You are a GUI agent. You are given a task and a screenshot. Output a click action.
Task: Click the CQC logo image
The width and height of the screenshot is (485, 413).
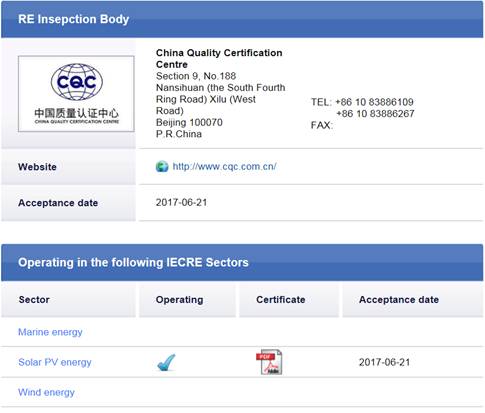point(76,94)
